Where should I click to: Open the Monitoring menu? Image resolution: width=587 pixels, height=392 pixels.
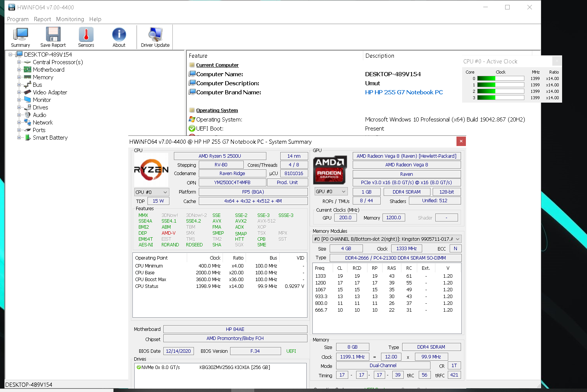point(70,19)
